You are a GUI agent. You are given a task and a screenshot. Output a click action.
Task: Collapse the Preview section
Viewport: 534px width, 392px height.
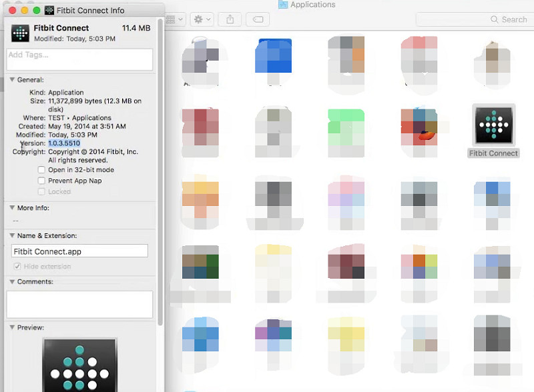pyautogui.click(x=12, y=327)
